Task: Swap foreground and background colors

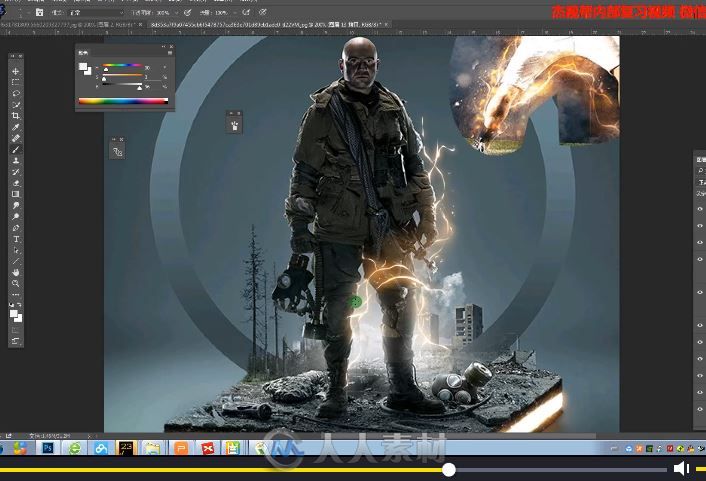Action: tap(19, 305)
